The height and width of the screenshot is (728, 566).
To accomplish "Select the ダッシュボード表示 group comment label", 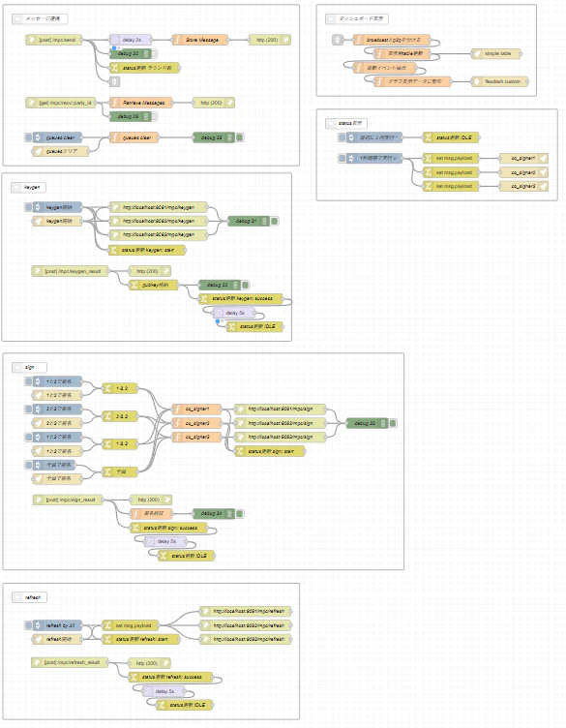I will tap(357, 19).
